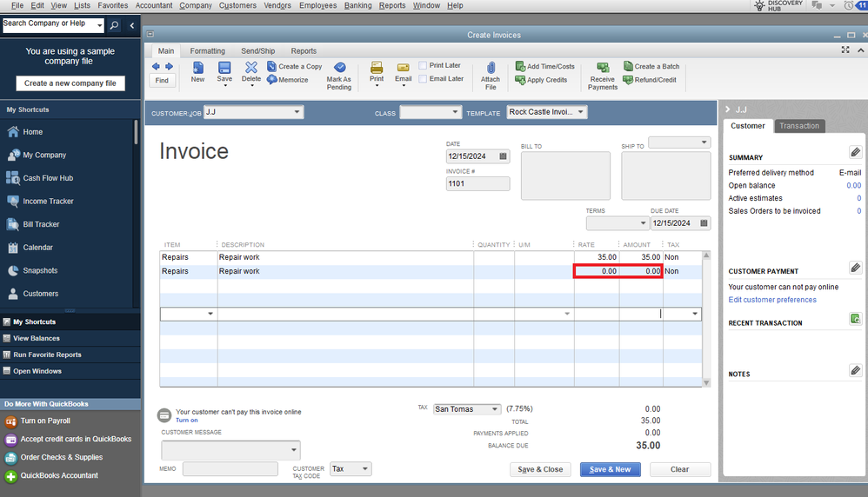This screenshot has height=497, width=868.
Task: Click the Find button
Action: [162, 81]
